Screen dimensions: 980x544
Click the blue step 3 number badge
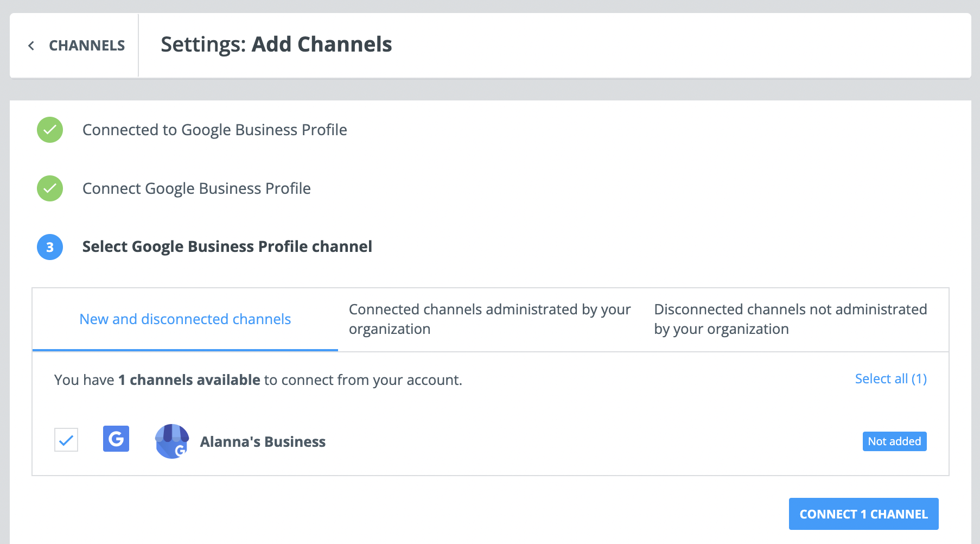coord(50,247)
